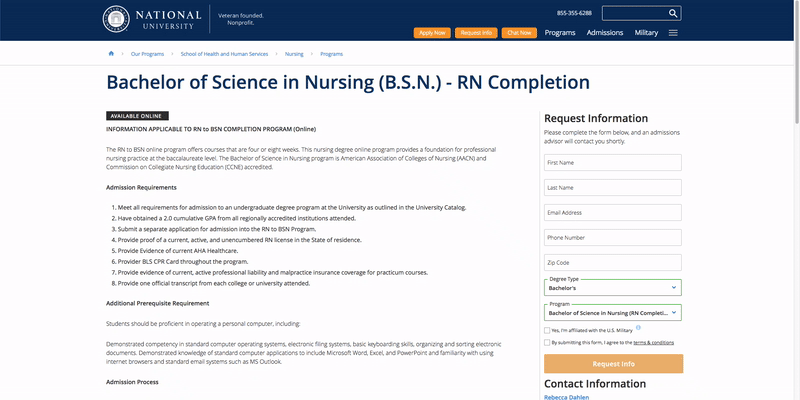Viewport: 800px width, 400px height.
Task: Click the Veteran founded Nonprofit tagline
Action: coord(241,19)
